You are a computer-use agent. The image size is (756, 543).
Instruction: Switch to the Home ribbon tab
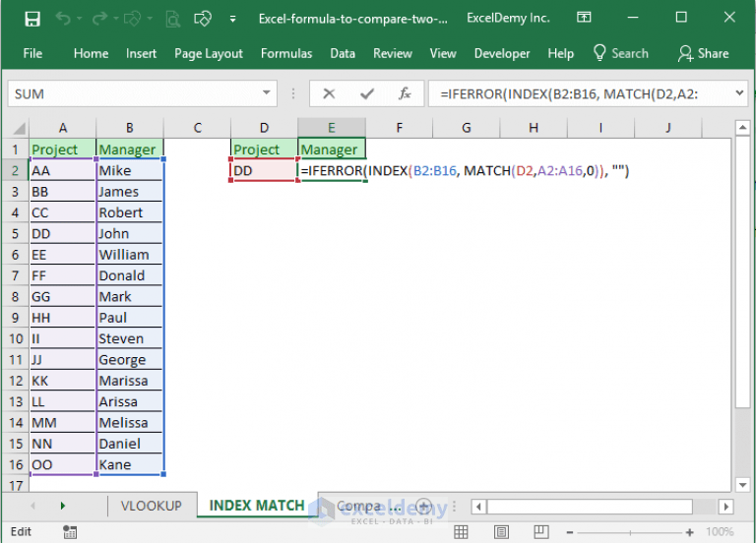[91, 53]
